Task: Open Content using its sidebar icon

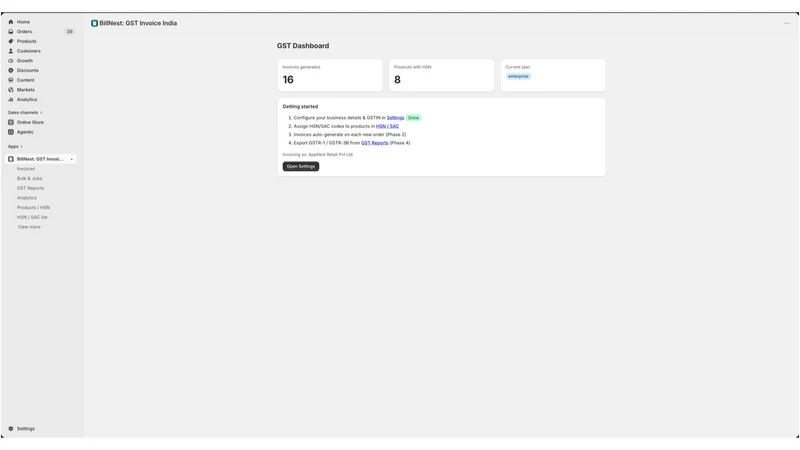Action: coord(11,80)
